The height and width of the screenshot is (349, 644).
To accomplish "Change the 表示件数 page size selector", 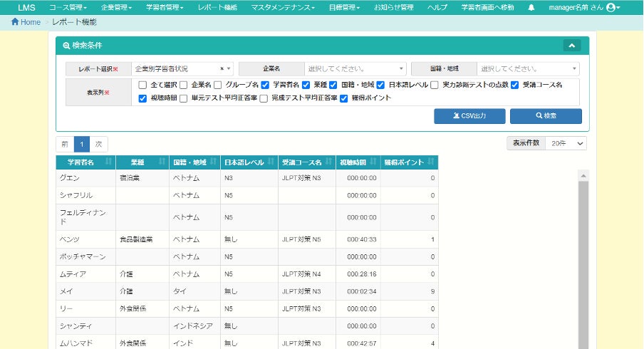I will (x=566, y=143).
